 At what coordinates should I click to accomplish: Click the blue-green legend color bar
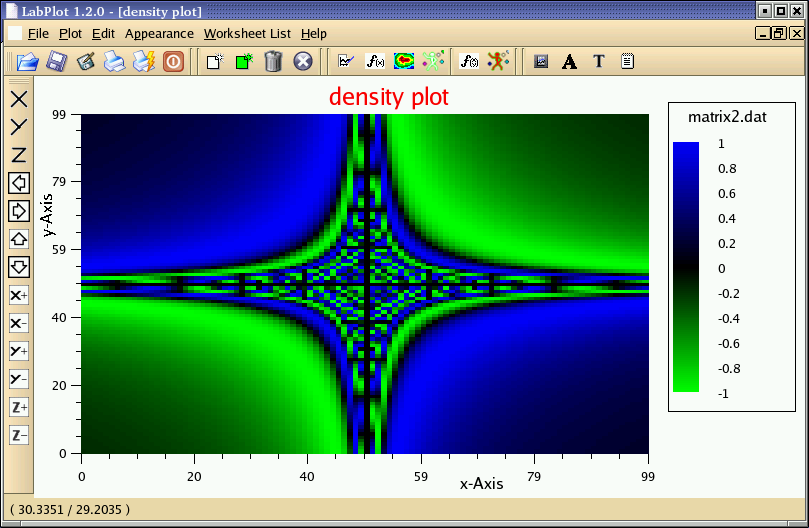coord(686,267)
